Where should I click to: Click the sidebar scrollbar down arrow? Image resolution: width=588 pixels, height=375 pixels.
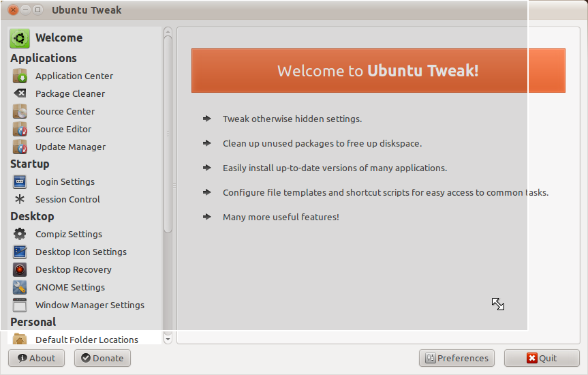click(168, 340)
